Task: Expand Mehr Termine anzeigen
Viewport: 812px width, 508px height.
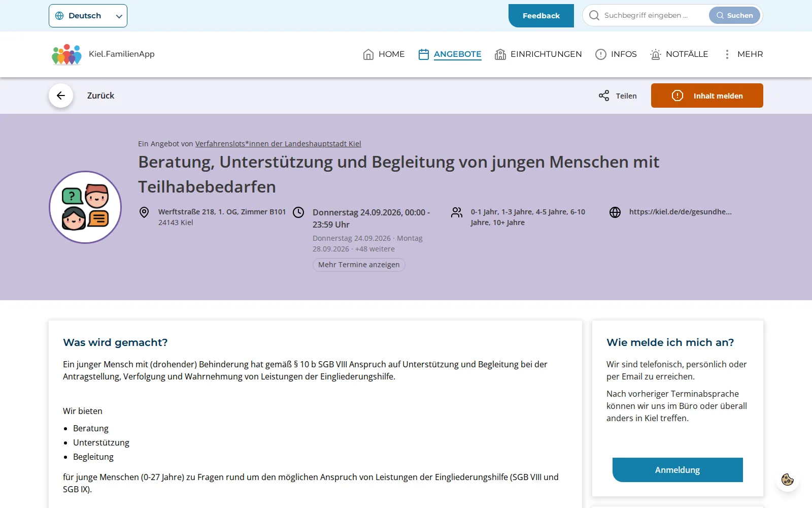Action: click(x=359, y=265)
